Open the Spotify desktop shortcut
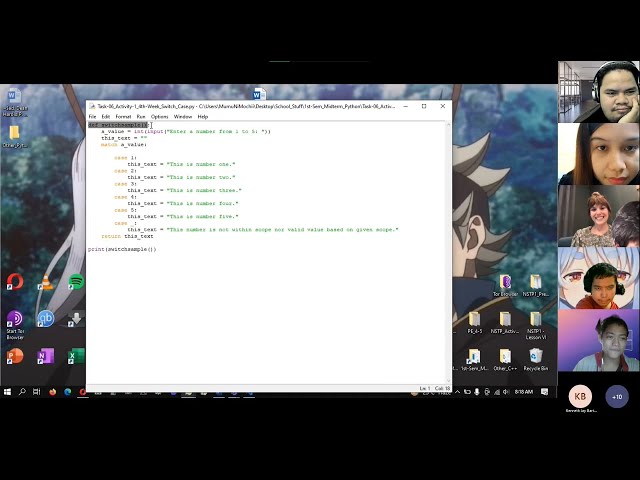This screenshot has width=640, height=480. coord(76,282)
